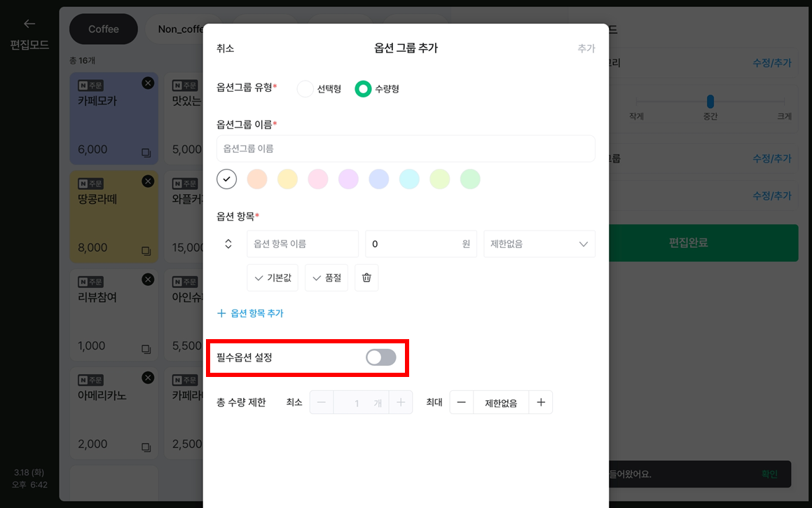Click the green 편집완료 button

pos(688,243)
